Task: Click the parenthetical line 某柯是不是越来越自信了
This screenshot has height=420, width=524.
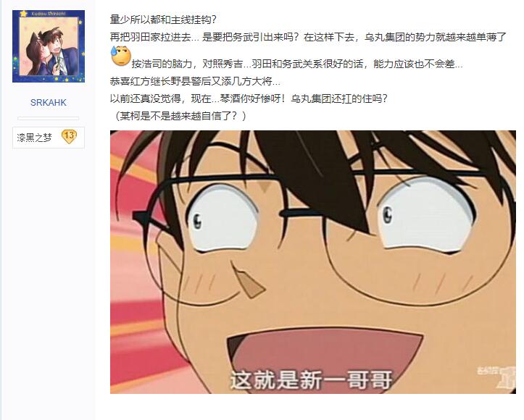Action: 180,116
